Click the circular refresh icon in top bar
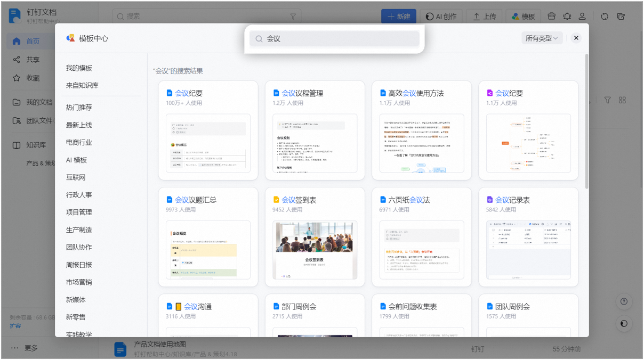 point(605,17)
